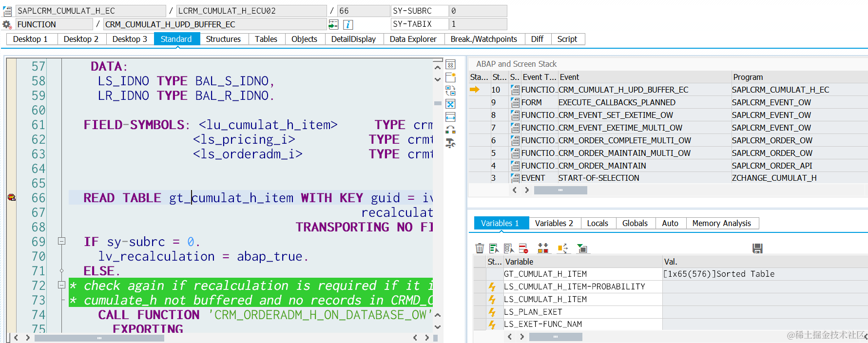The height and width of the screenshot is (343, 868).
Task: Click the trash icon in variables toolbar
Action: pyautogui.click(x=480, y=248)
